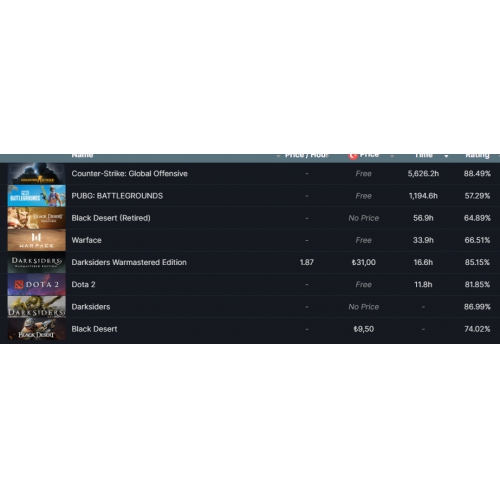Viewport: 500px width, 500px height.
Task: Sort list by Rating column header
Action: (x=477, y=155)
